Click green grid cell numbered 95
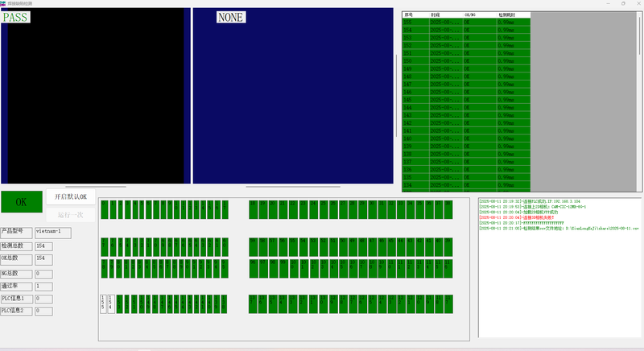Image resolution: width=644 pixels, height=351 pixels. point(225,269)
